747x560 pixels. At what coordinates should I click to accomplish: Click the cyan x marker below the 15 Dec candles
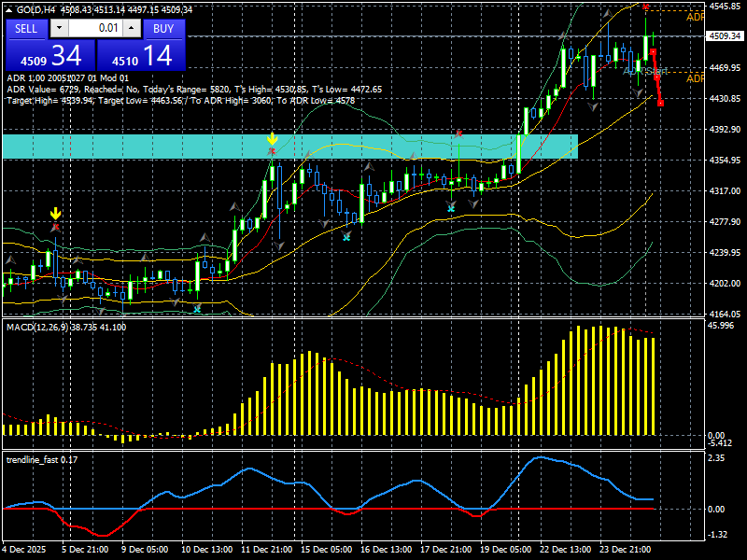pos(346,236)
